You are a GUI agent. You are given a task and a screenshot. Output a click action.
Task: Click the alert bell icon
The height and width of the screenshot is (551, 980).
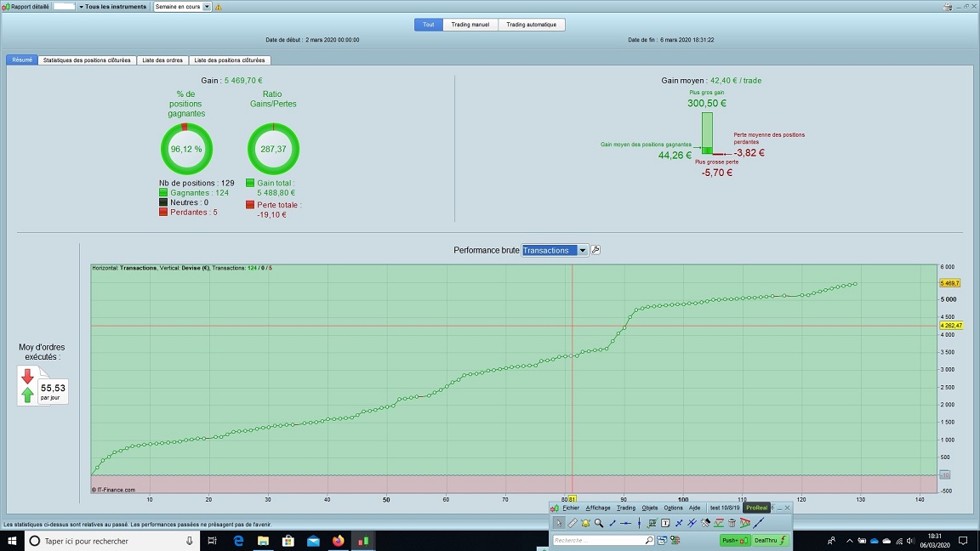coord(585,523)
